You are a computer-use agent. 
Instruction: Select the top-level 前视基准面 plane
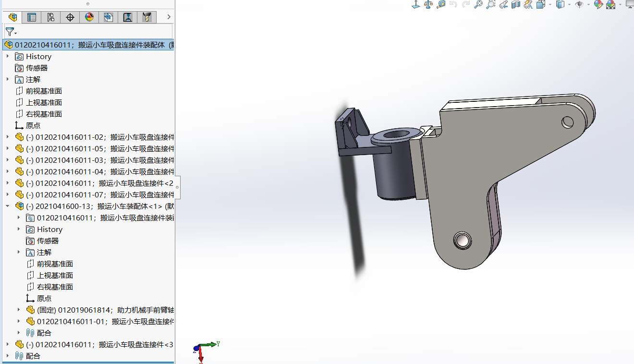pos(38,91)
